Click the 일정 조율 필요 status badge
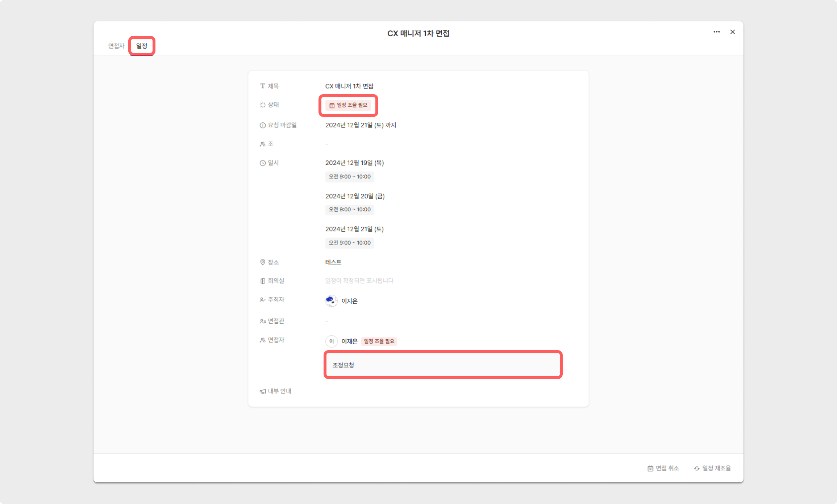 [349, 105]
